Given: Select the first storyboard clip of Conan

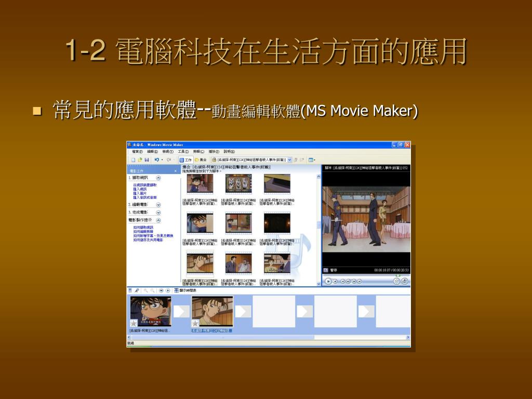Looking at the screenshot, I should tap(151, 311).
